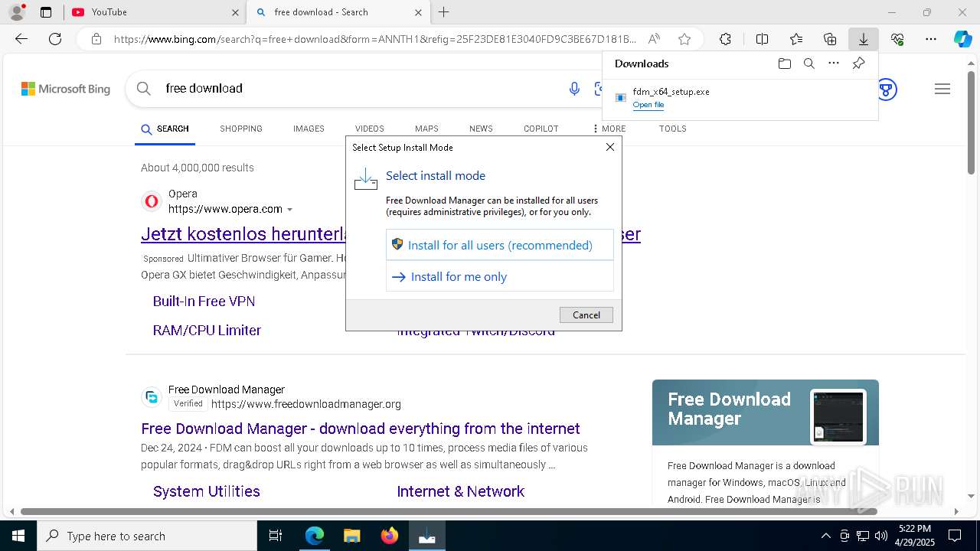Select the IMAGES tab

click(x=309, y=129)
